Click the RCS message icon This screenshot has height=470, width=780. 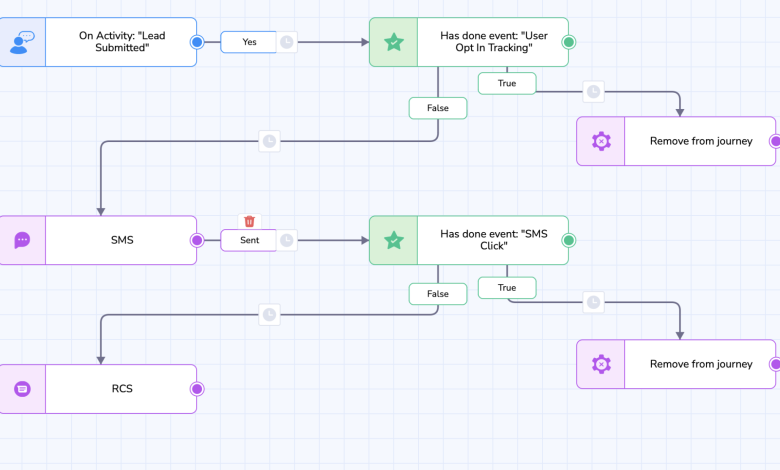22,389
